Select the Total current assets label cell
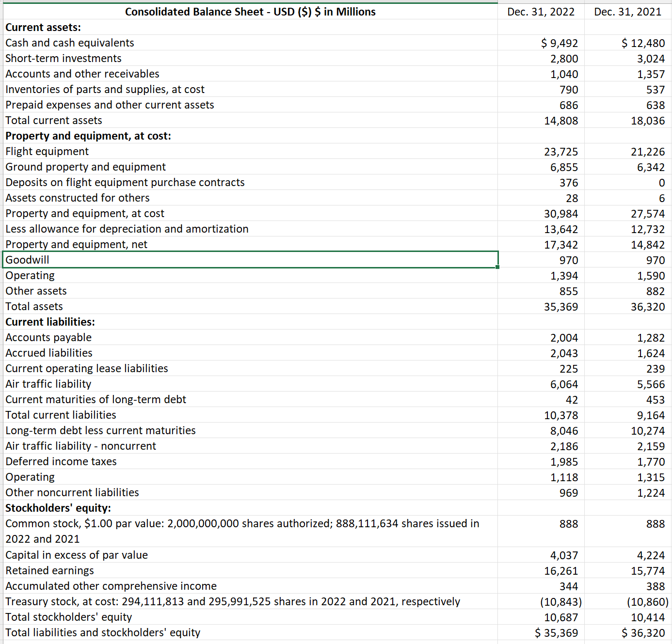This screenshot has width=672, height=644. [x=53, y=120]
